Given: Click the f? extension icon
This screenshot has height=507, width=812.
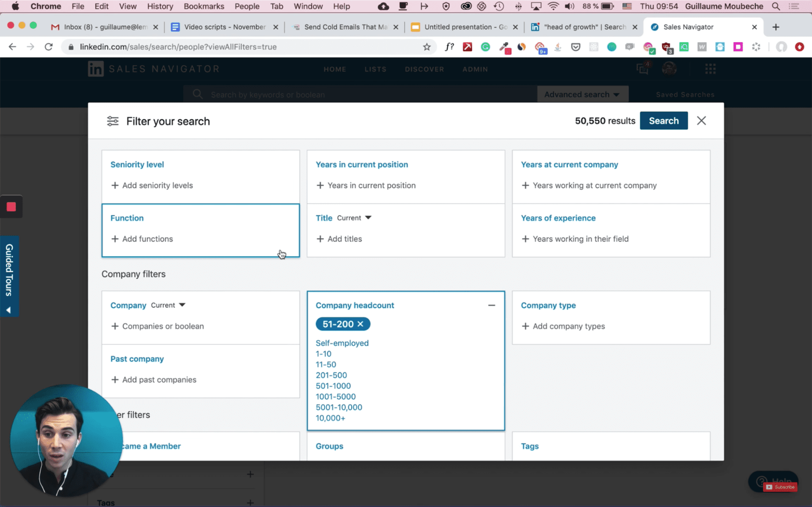Looking at the screenshot, I should point(449,46).
